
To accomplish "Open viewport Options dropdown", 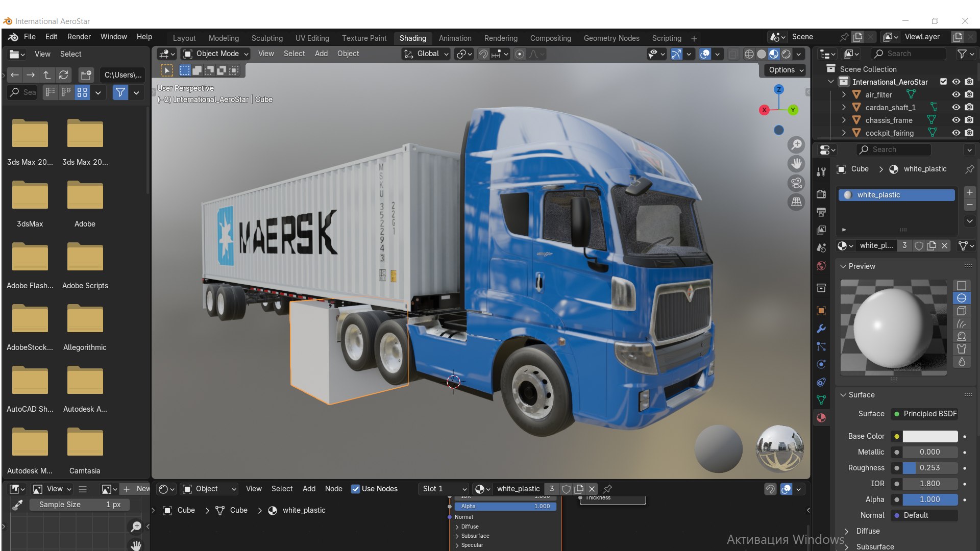I will coord(786,70).
